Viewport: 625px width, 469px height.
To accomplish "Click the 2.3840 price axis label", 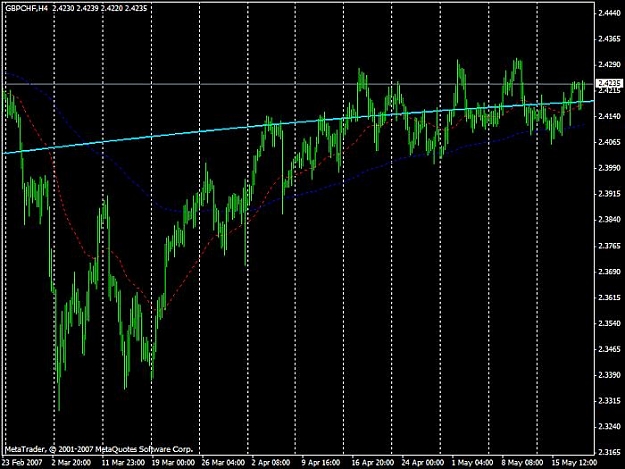I will pos(609,220).
